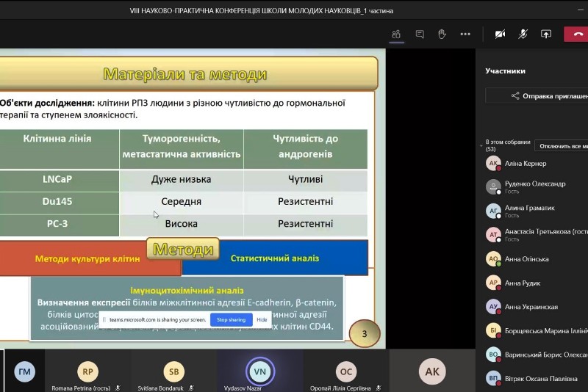Click Svitlana Bondaruk's participant tile
The height and width of the screenshot is (392, 588).
tap(173, 371)
